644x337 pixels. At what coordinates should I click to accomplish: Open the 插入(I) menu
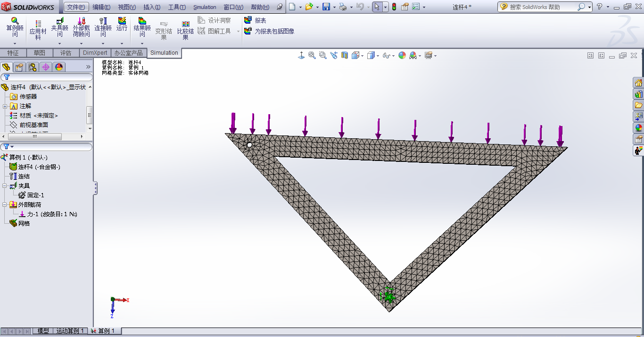click(152, 7)
